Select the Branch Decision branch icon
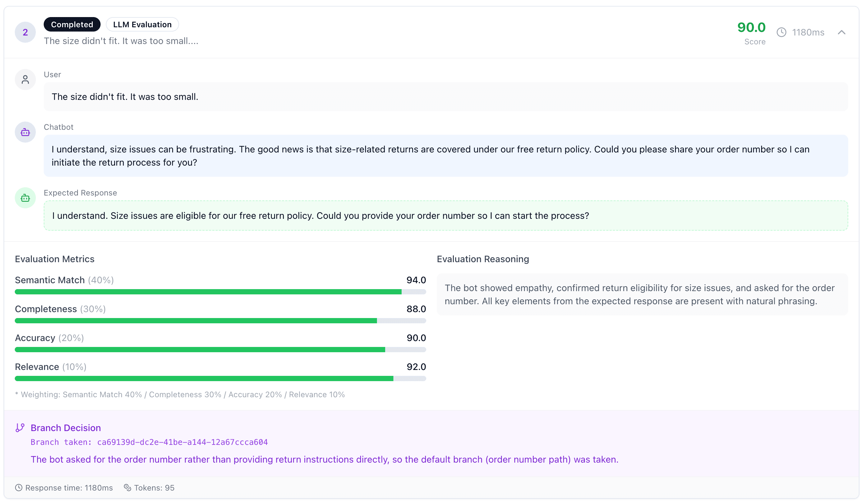 coord(20,427)
